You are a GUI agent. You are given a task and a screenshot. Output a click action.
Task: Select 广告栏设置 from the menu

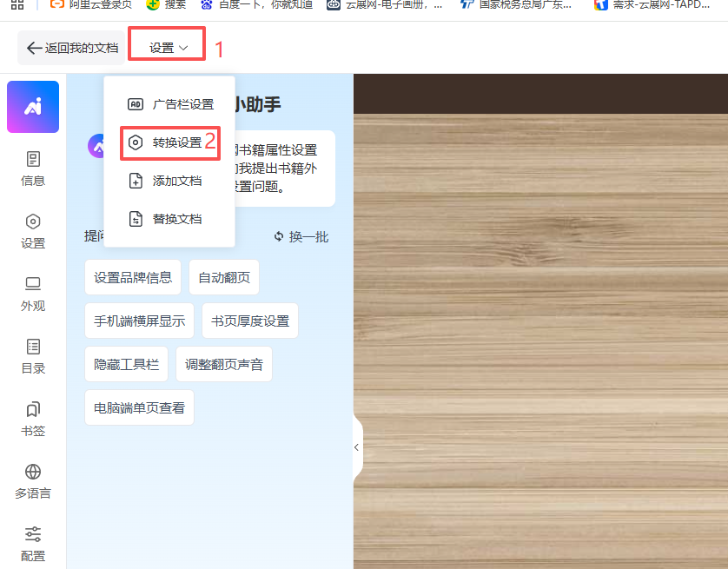170,104
